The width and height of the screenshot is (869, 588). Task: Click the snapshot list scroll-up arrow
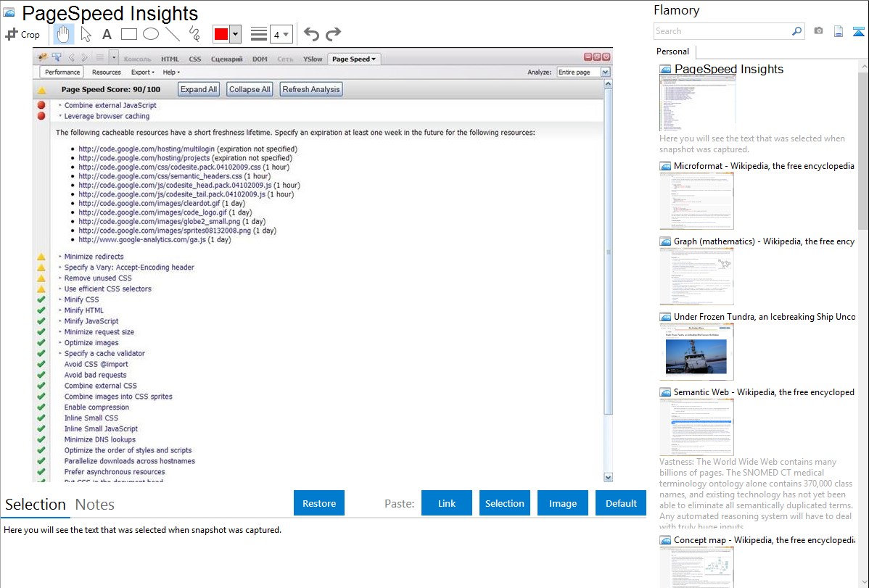[864, 66]
